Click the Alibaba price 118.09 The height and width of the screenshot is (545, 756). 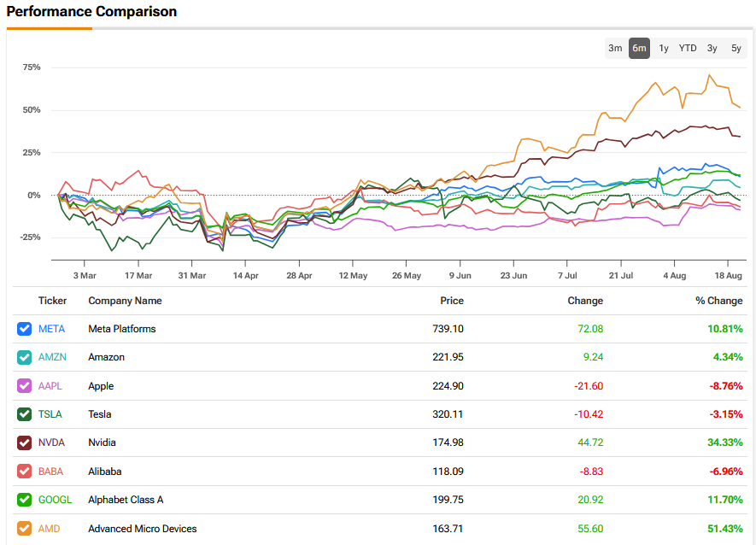pyautogui.click(x=448, y=472)
